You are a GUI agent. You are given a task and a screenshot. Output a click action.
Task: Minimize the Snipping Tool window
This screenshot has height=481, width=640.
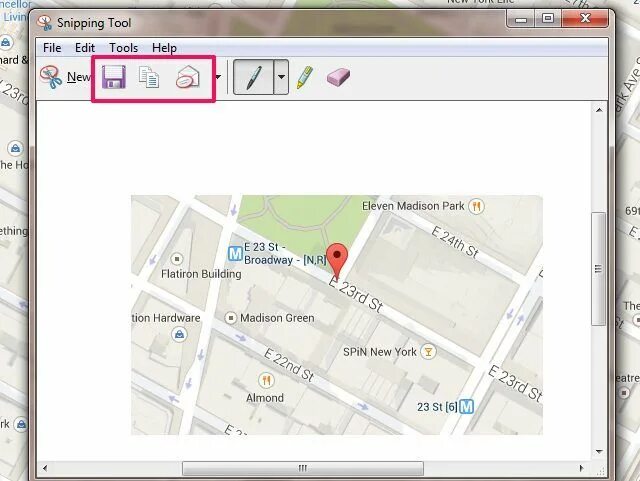point(521,19)
